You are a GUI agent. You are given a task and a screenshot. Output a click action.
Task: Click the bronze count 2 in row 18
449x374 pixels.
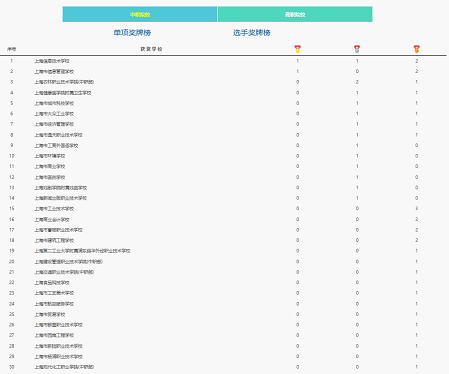417,240
